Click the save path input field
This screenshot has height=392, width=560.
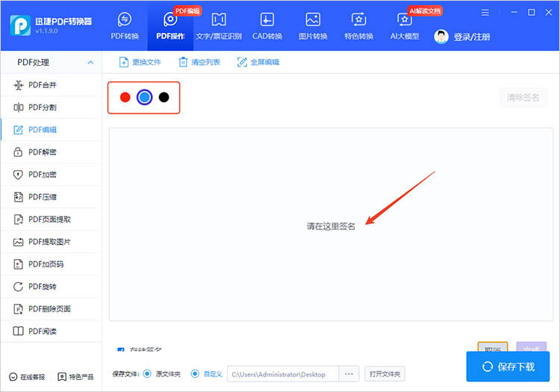[283, 374]
